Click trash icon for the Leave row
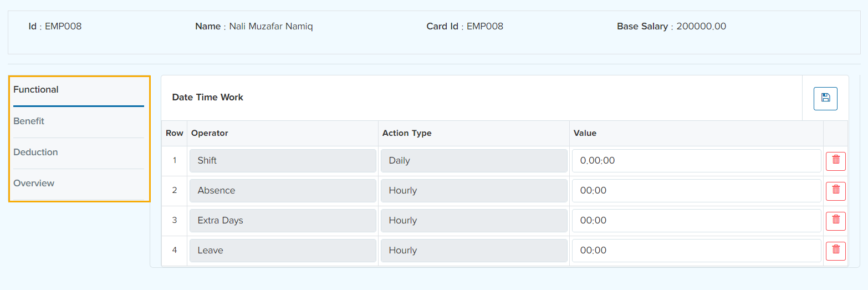The height and width of the screenshot is (290, 868). [835, 251]
